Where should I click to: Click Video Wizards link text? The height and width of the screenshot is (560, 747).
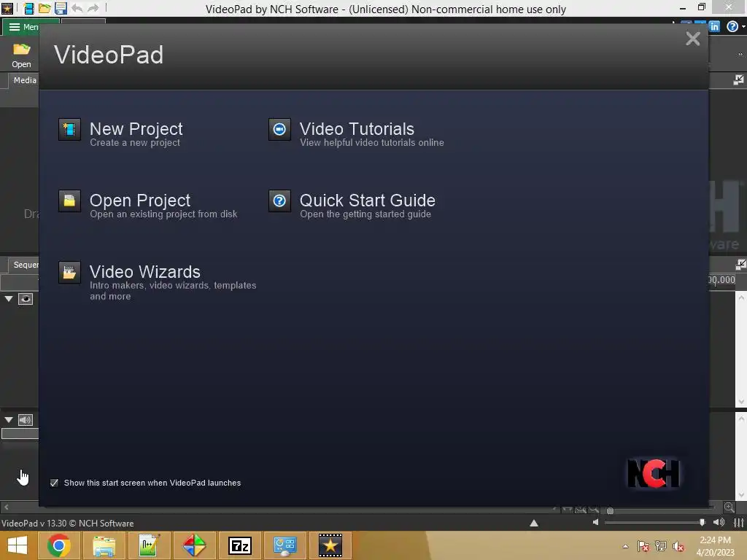(145, 272)
